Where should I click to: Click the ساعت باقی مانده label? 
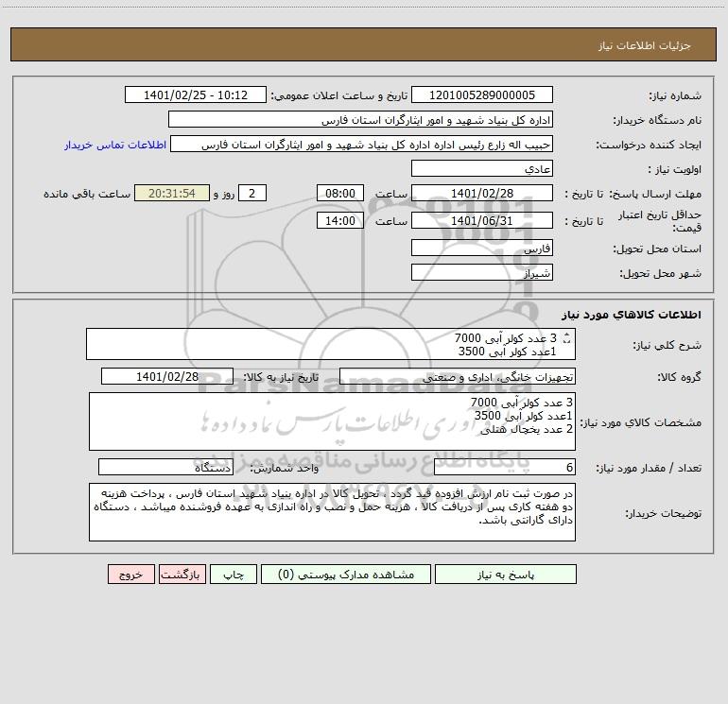coord(87,194)
